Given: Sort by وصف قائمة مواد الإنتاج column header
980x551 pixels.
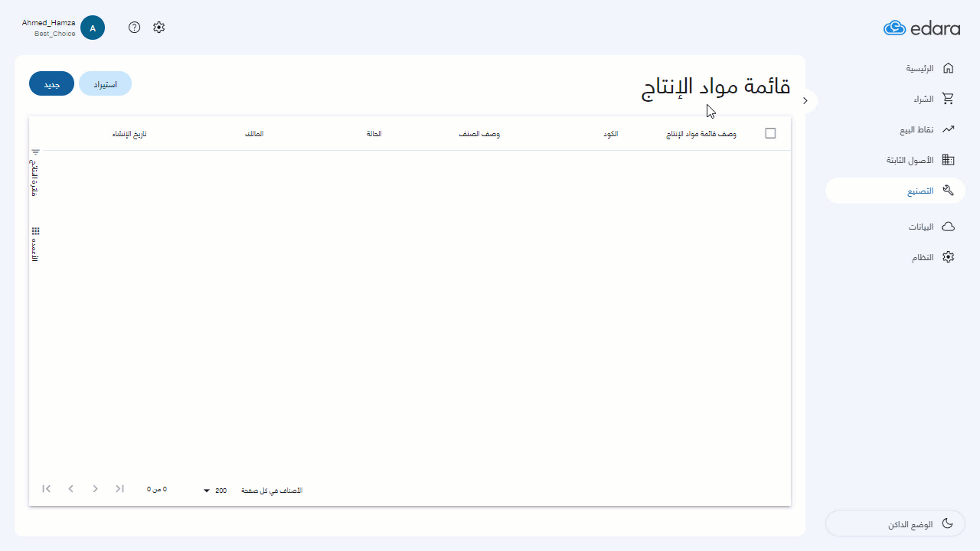Looking at the screenshot, I should pyautogui.click(x=701, y=134).
